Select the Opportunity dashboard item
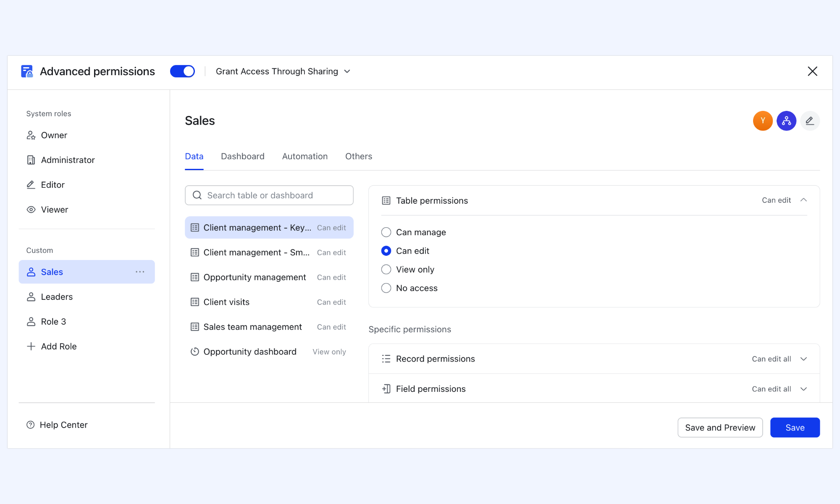 tap(269, 352)
